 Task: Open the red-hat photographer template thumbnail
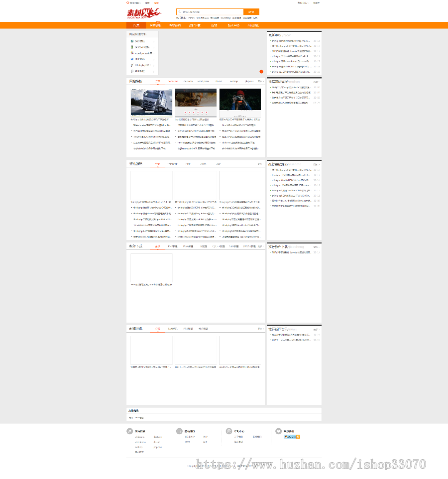coord(240,103)
